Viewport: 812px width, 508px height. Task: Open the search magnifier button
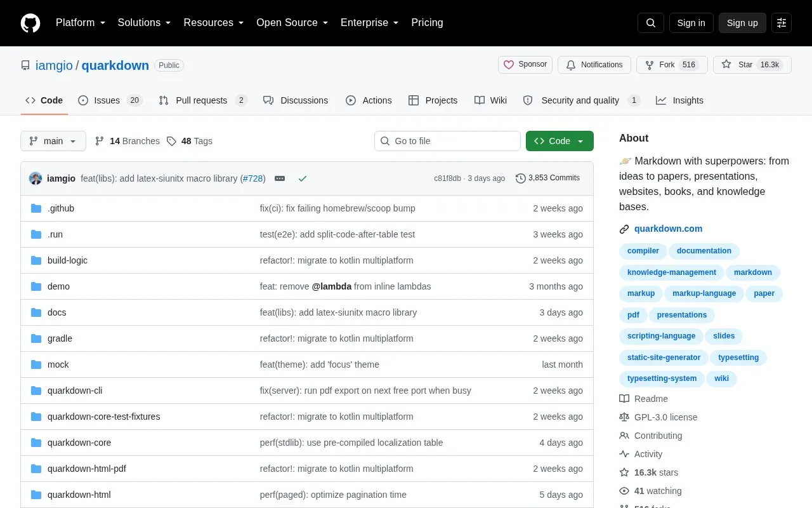point(651,23)
